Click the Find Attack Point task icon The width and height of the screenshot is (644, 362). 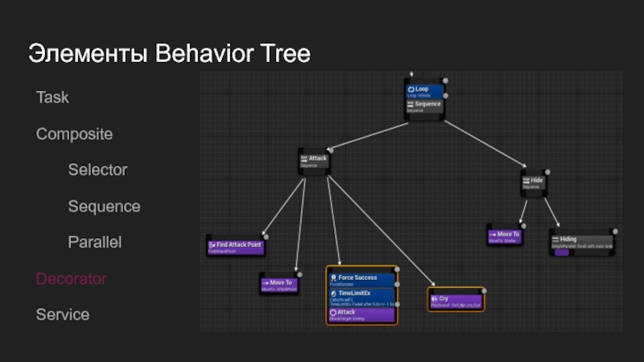[x=213, y=244]
